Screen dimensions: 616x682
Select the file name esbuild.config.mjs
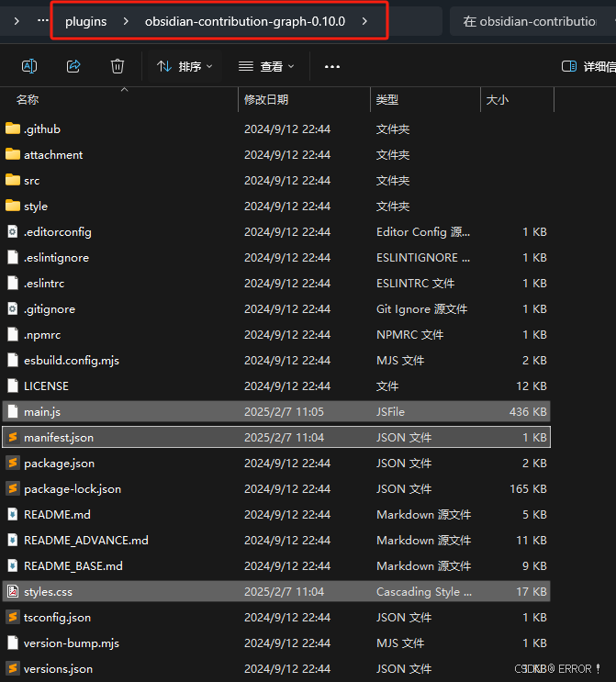[72, 361]
